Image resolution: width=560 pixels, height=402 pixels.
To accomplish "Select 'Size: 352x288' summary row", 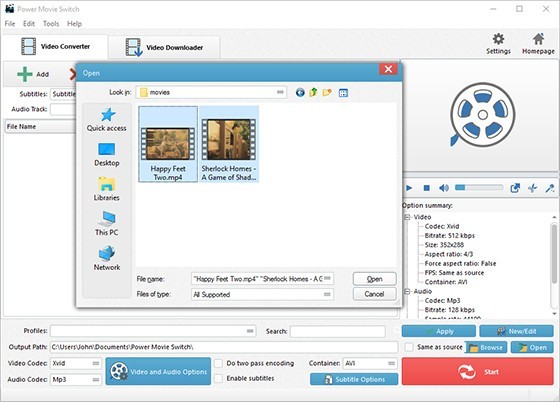I will [444, 245].
